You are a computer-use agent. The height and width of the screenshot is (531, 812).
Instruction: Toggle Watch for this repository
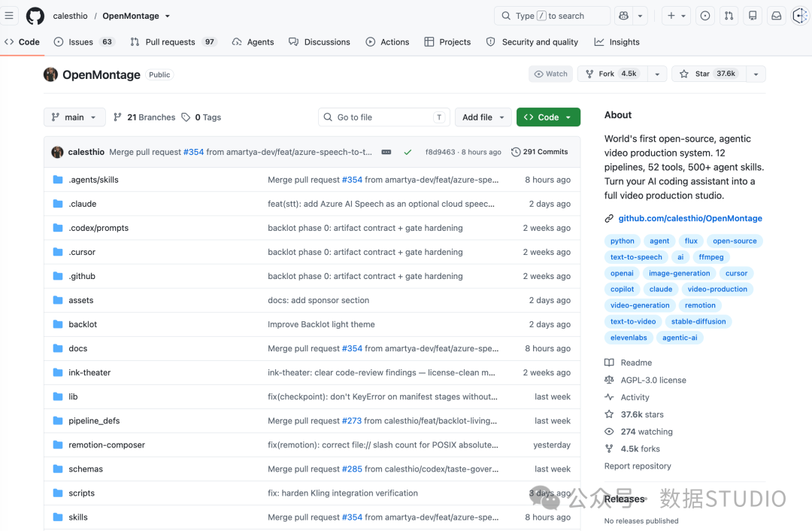coord(550,74)
